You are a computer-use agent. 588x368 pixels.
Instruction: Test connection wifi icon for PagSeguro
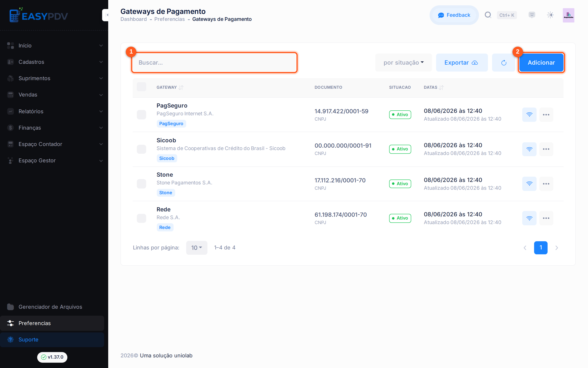pyautogui.click(x=529, y=115)
